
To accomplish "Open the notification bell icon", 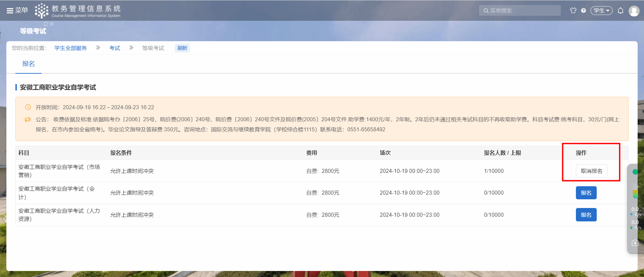I will point(621,11).
